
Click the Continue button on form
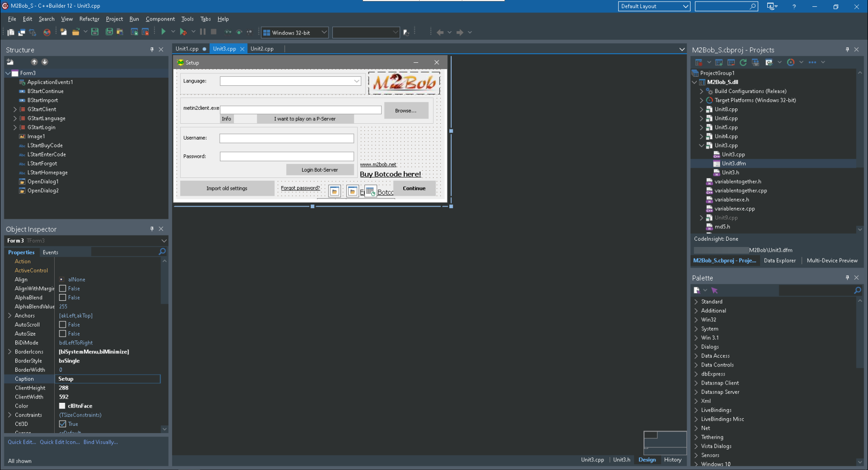point(414,188)
